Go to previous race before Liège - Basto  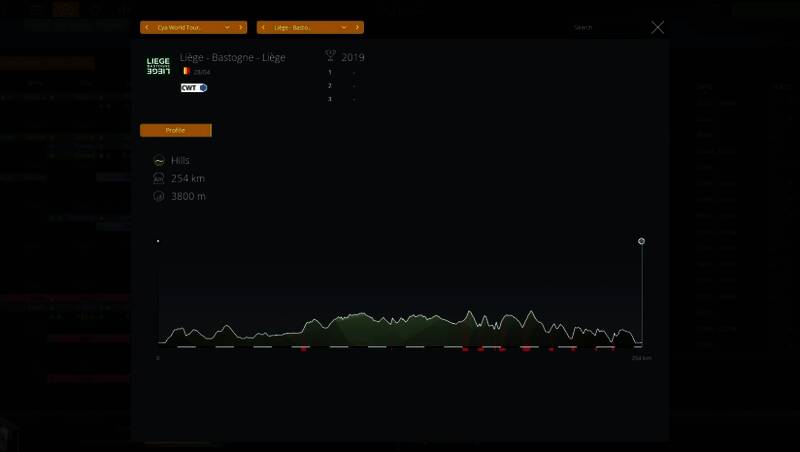262,27
